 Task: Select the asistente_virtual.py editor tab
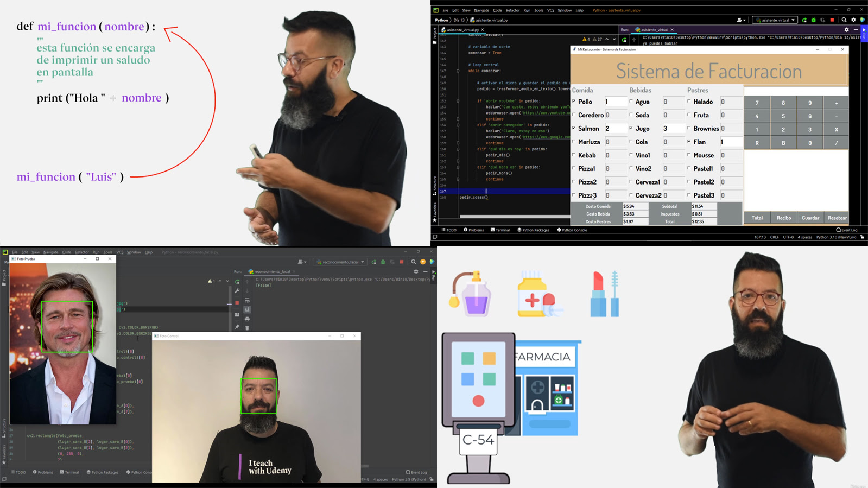(x=462, y=30)
